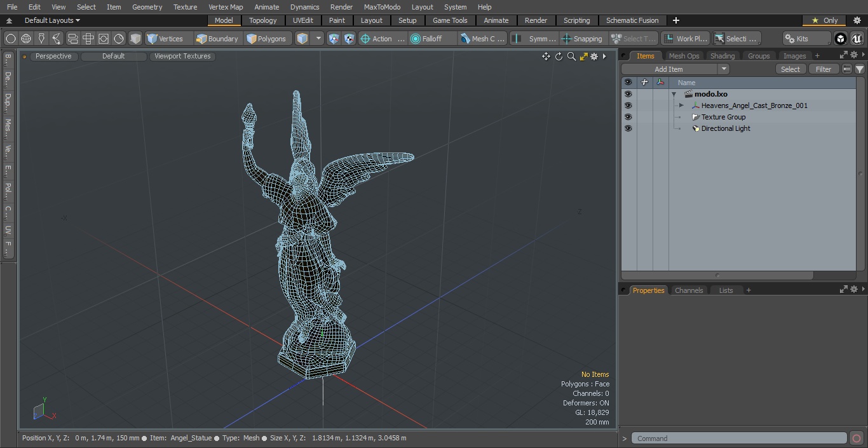
Task: Open the MaxToModo menu
Action: coord(382,7)
